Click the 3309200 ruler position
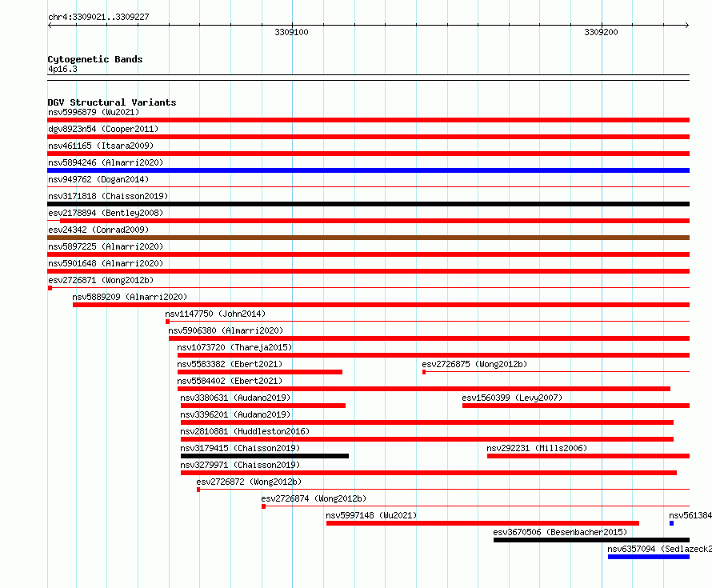 [602, 32]
